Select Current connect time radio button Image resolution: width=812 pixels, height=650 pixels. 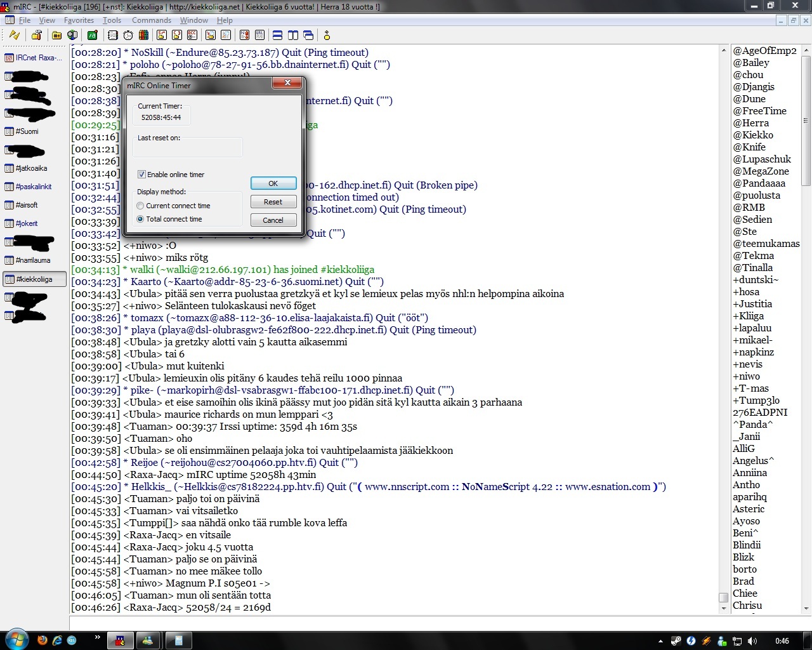coord(141,206)
